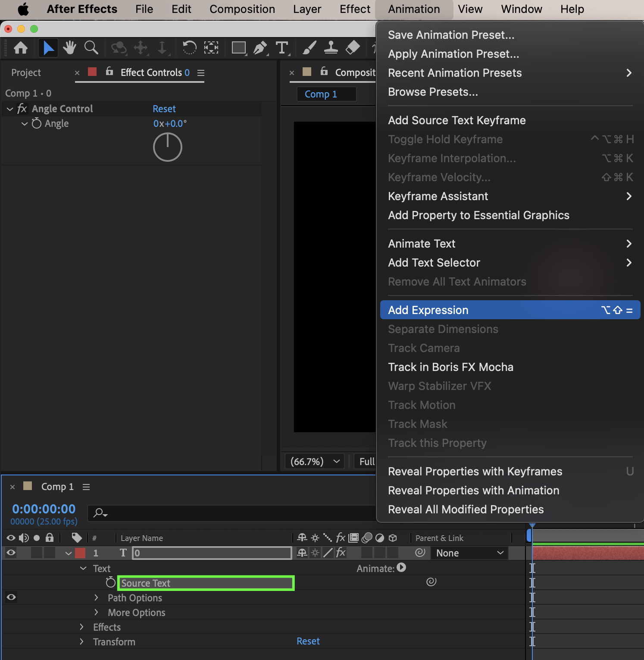Toggle the 3D layer switch for layer 1
Image resolution: width=644 pixels, height=660 pixels.
393,553
